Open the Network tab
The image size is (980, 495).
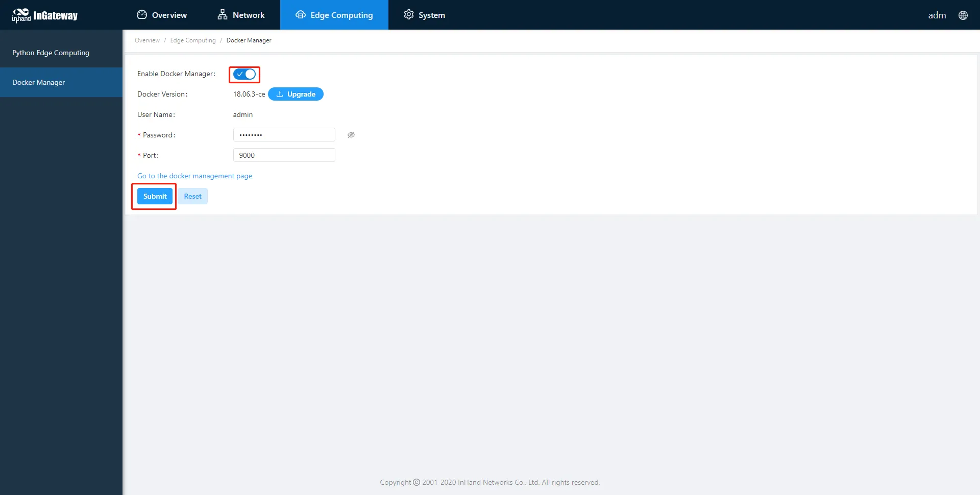(x=241, y=15)
